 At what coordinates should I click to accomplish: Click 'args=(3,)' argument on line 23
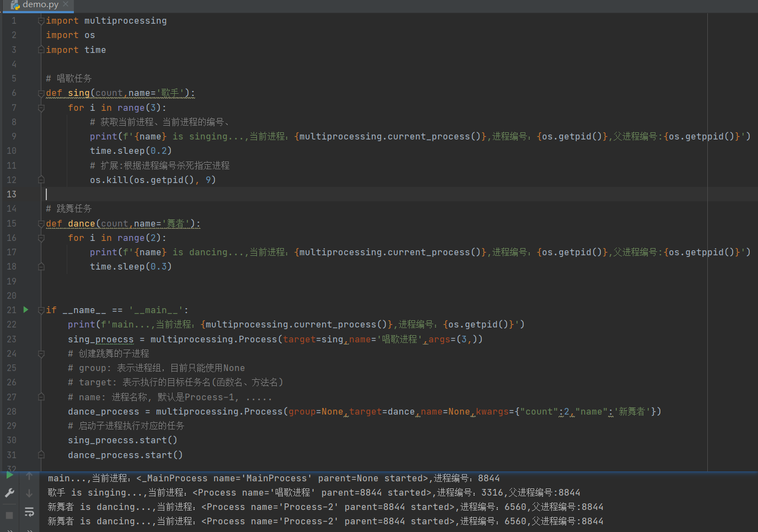pyautogui.click(x=453, y=339)
